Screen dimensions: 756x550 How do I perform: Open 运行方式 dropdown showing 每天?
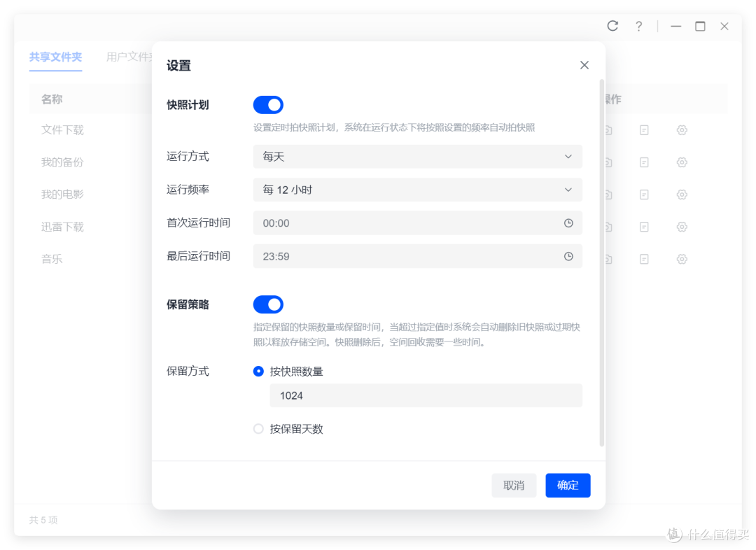pyautogui.click(x=417, y=157)
